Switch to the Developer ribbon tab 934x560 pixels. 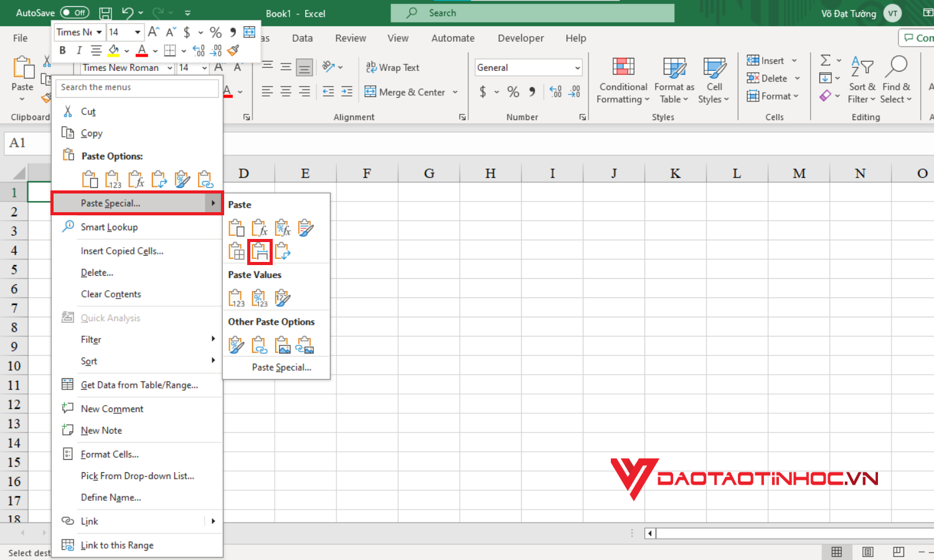coord(521,38)
